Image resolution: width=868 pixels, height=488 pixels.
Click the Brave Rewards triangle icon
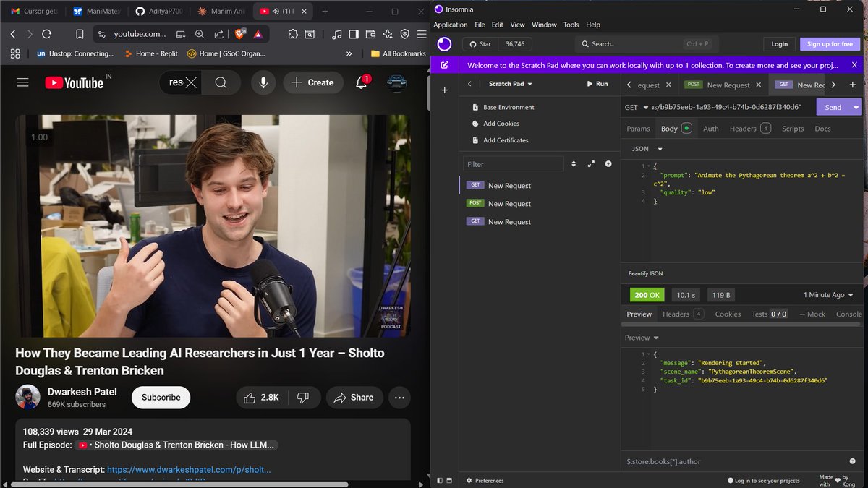[x=258, y=34]
